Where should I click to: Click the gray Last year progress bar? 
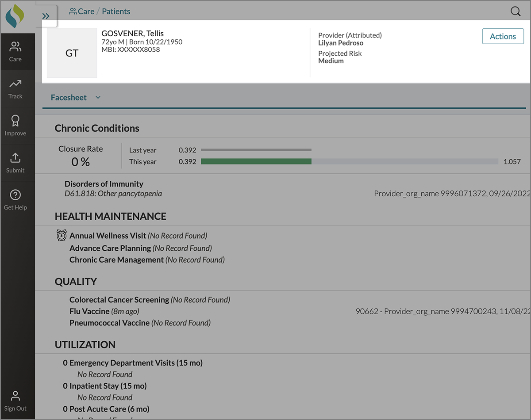[x=256, y=150]
